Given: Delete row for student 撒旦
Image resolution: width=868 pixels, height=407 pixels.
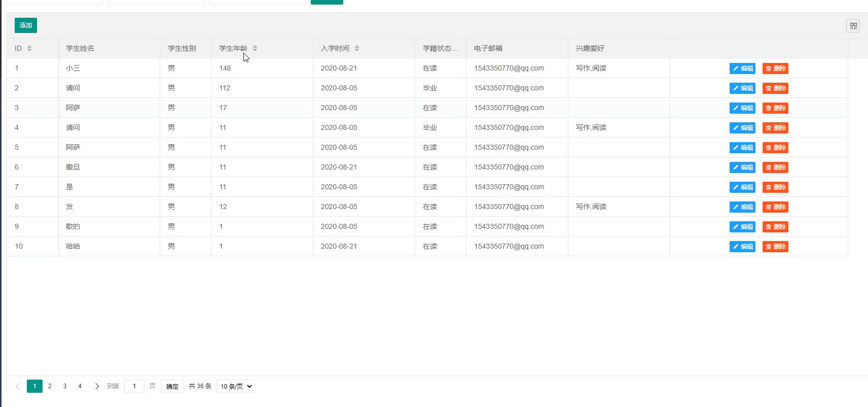Looking at the screenshot, I should pyautogui.click(x=775, y=167).
